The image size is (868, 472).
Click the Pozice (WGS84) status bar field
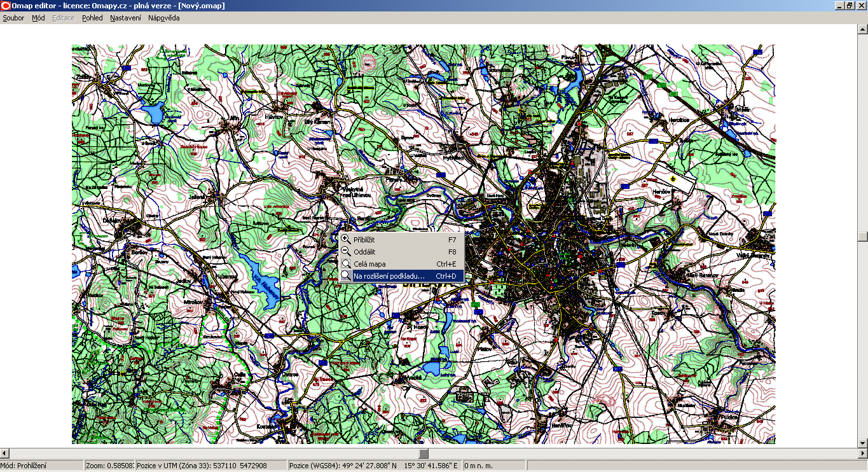pyautogui.click(x=375, y=466)
